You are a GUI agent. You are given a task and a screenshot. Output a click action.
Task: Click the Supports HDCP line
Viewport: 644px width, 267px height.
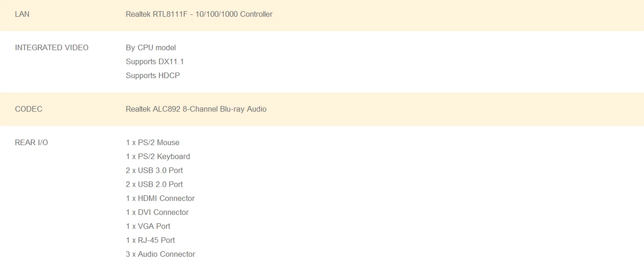coord(153,75)
